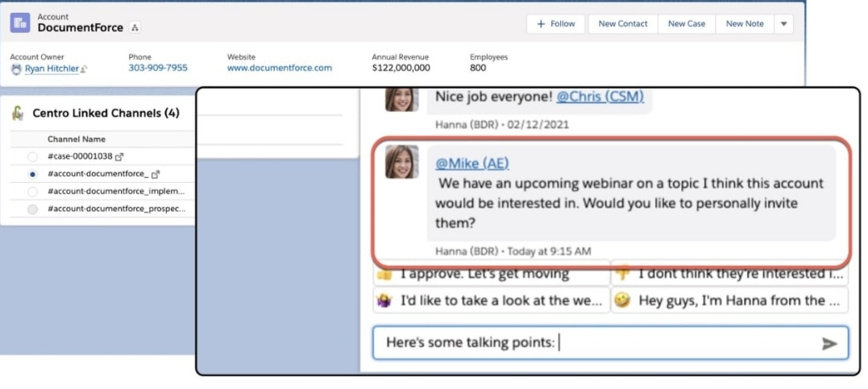Click the thumbs down emoji on not interested reply
The height and width of the screenshot is (389, 868).
point(623,273)
